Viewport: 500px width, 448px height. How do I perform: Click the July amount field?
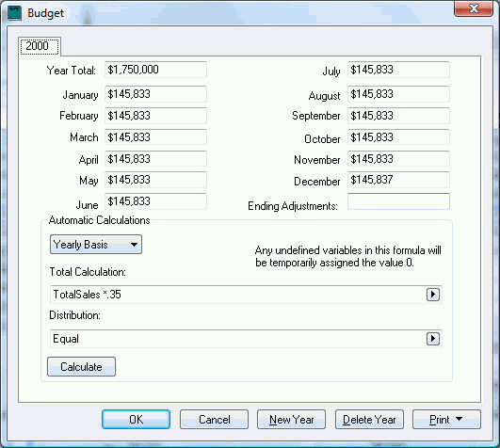click(398, 70)
